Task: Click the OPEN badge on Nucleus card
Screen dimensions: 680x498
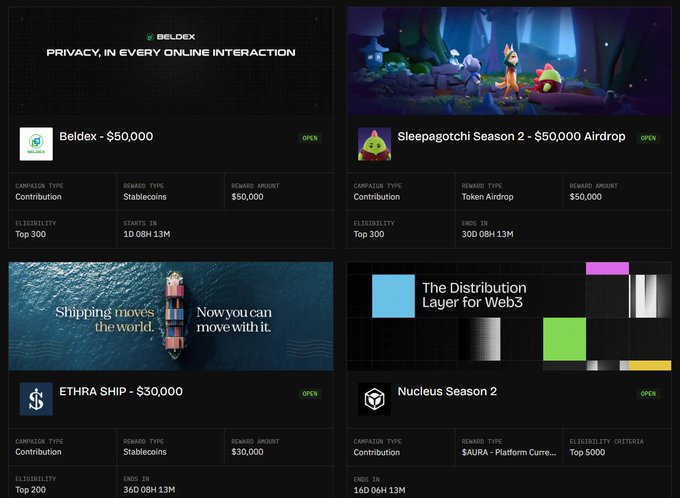Action: tap(648, 393)
